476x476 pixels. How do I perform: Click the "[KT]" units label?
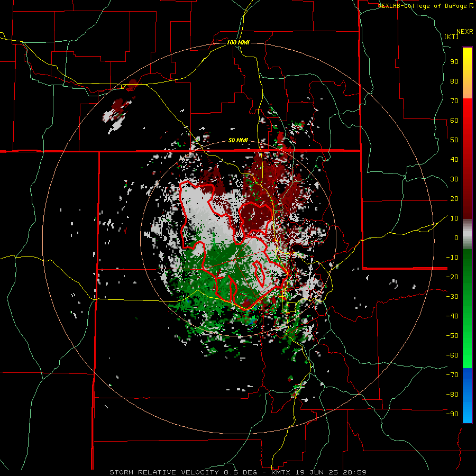coord(452,36)
